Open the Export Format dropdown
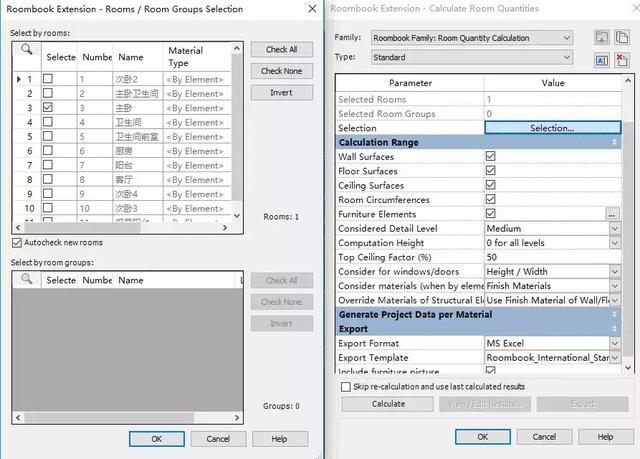This screenshot has height=459, width=640. click(x=615, y=344)
